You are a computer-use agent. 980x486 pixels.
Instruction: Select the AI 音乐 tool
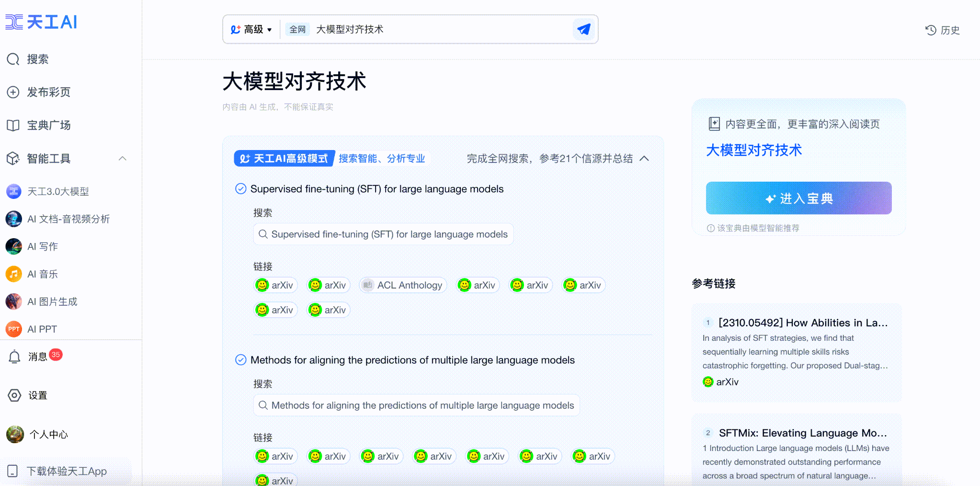[x=42, y=274]
